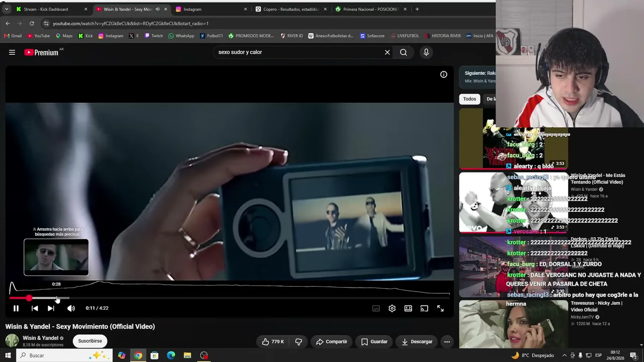The height and width of the screenshot is (362, 644).
Task: Cast the video to a TV
Action: (x=424, y=308)
